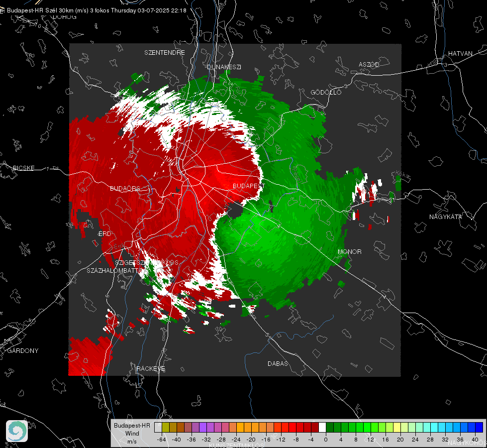Image resolution: width=487 pixels, height=448 pixels.
Task: Click the BUDAÖRS town label
Action: (x=125, y=188)
